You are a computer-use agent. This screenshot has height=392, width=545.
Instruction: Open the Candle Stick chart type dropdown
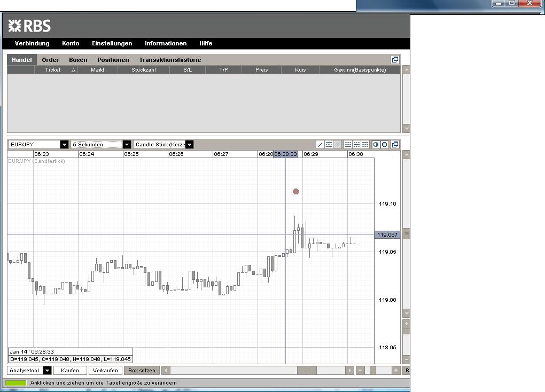(x=190, y=144)
